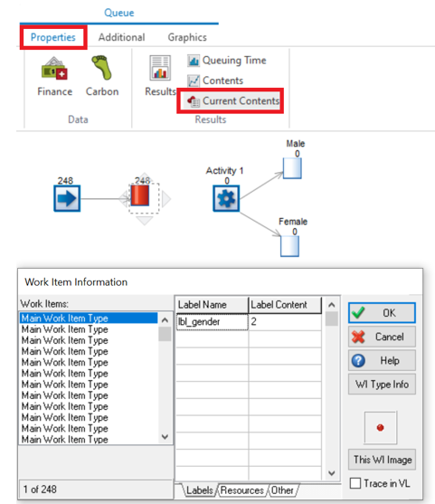Click the down arrow handle below the queue

[x=145, y=221]
